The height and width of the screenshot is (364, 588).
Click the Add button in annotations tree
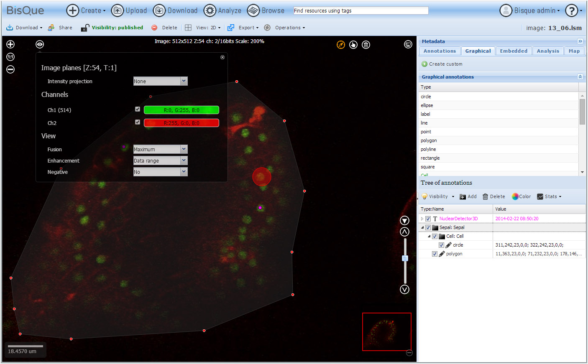(x=468, y=196)
